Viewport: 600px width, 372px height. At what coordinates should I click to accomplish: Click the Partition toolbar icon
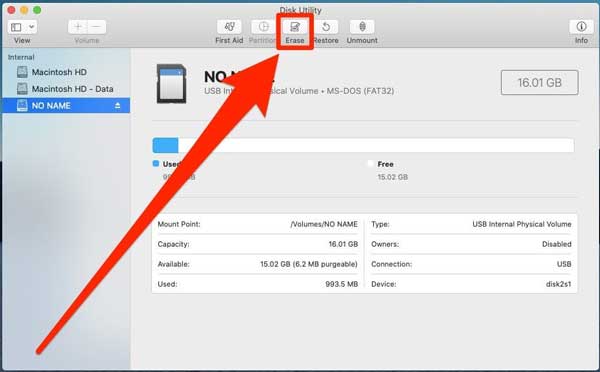click(x=263, y=27)
